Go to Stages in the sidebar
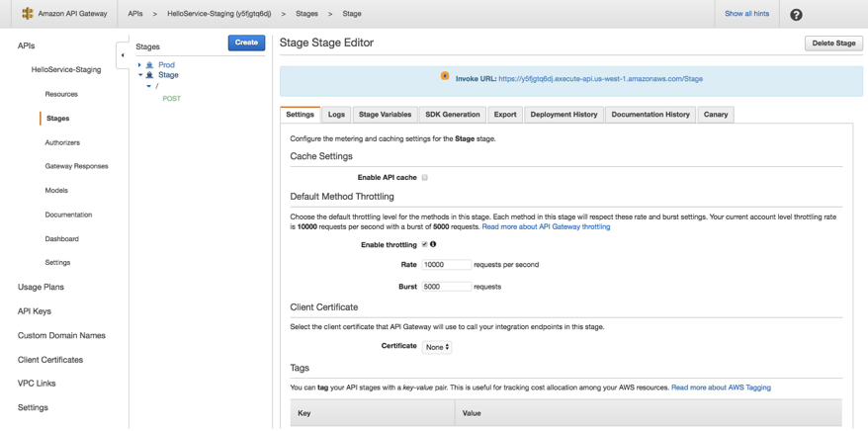Screen dimensions: 868x431 (x=58, y=119)
